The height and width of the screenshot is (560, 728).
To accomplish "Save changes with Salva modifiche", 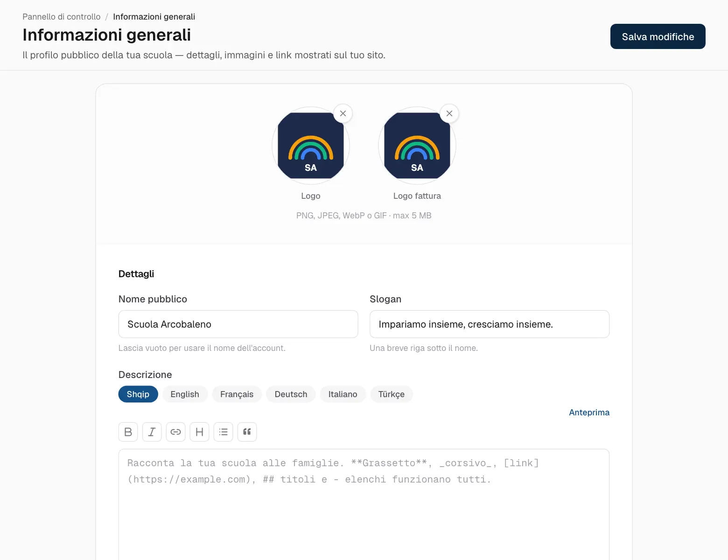I will click(658, 36).
